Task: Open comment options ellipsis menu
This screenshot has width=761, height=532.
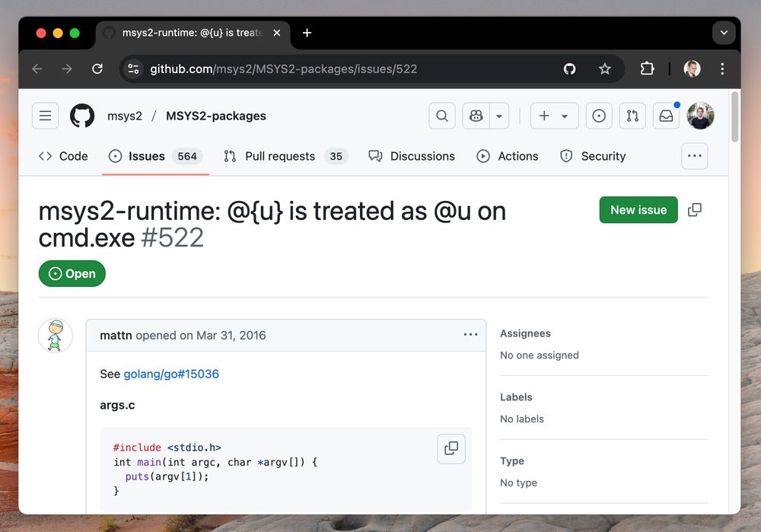Action: coord(470,334)
